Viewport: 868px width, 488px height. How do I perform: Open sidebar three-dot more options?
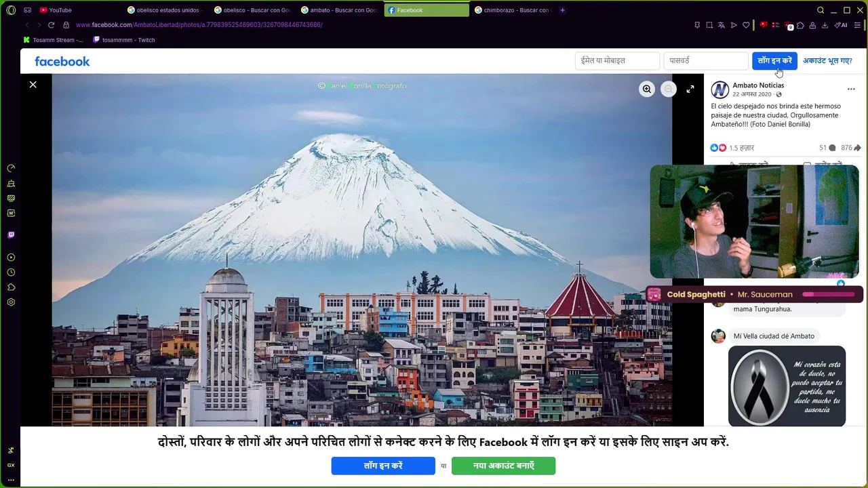pos(11,479)
